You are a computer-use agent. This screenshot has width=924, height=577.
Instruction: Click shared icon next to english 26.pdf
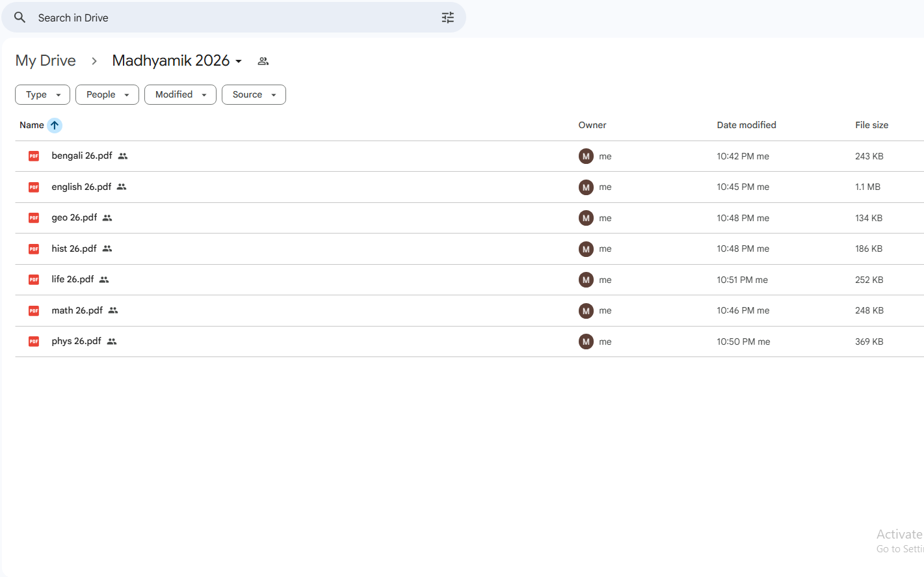[122, 187]
